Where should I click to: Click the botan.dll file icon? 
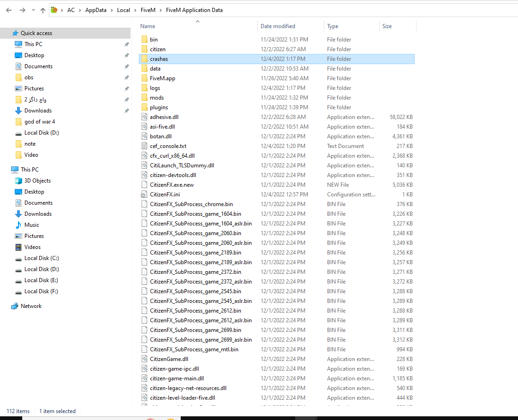point(144,136)
